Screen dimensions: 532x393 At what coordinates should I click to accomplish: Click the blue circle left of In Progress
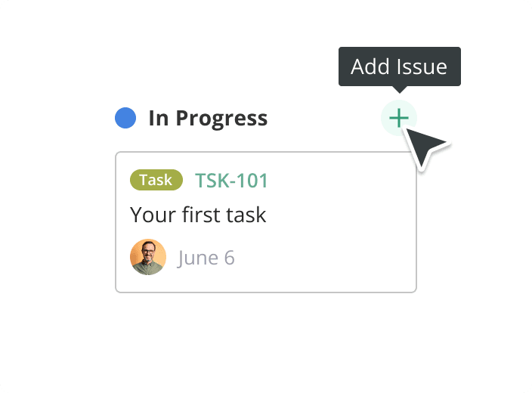pyautogui.click(x=125, y=118)
